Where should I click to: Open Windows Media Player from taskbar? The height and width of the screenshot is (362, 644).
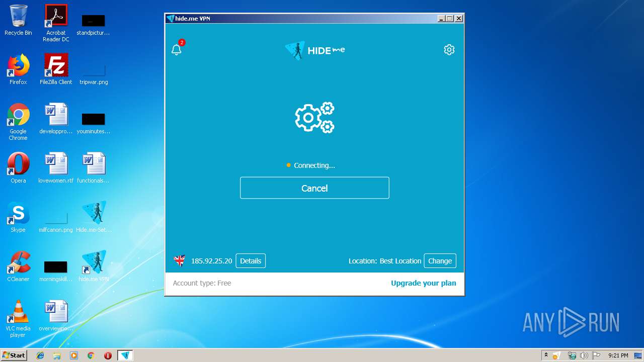(x=74, y=355)
